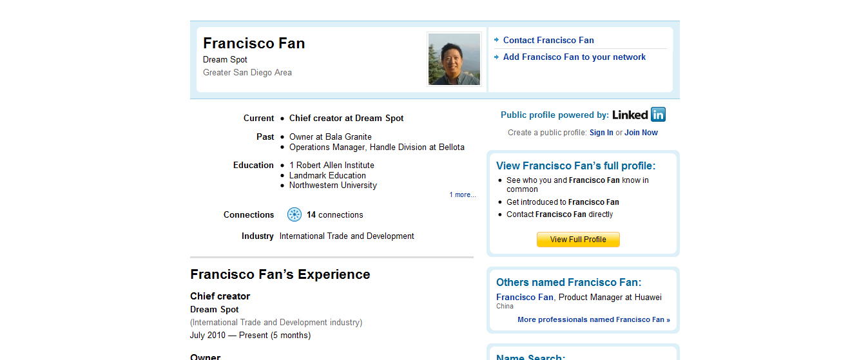Click the 'Francisco Fan's Experience' section heading
The width and height of the screenshot is (868, 360).
pyautogui.click(x=280, y=274)
